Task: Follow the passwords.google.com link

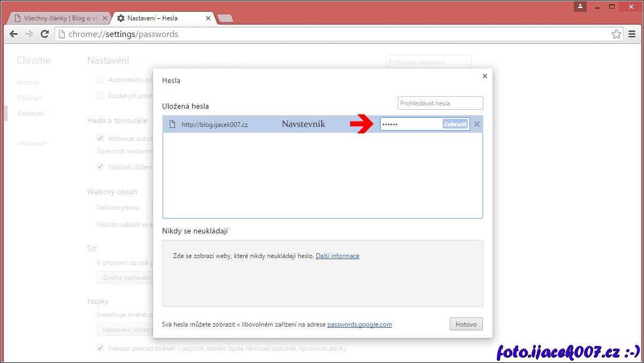Action: (359, 324)
